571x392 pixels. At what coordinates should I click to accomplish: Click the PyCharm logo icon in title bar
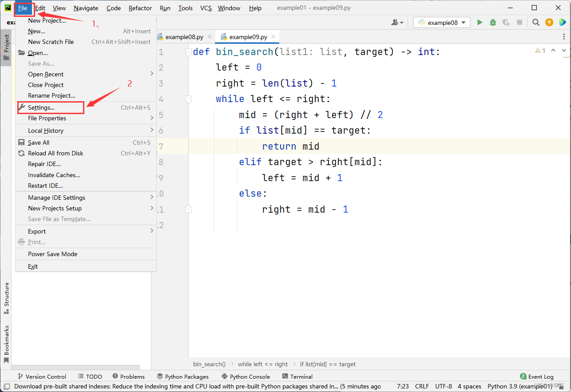[x=8, y=8]
